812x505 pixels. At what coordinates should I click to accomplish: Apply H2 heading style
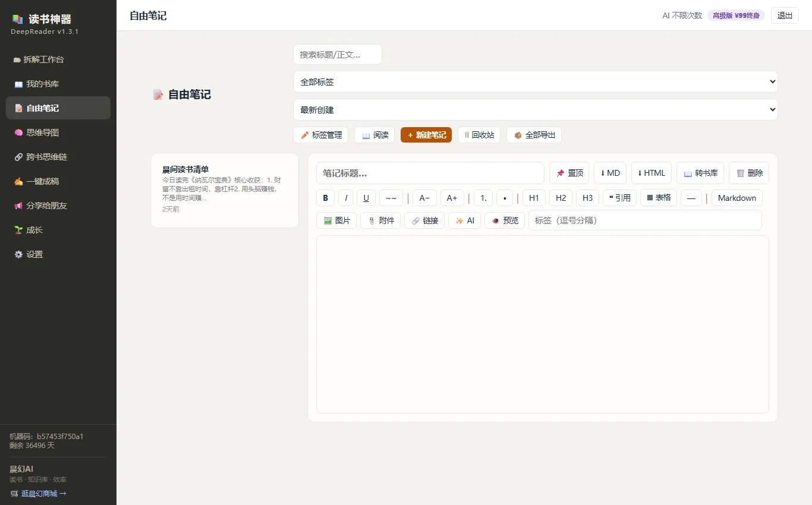coord(561,198)
